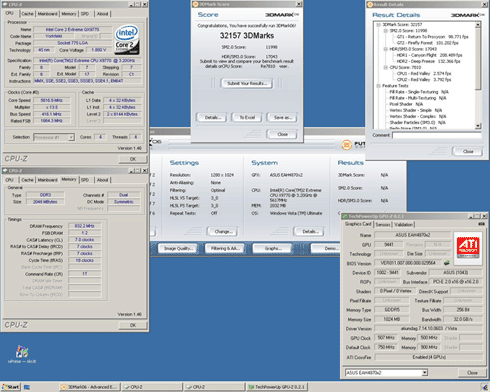
Task: Open the Memory tab in top CPU-Z window
Action: click(69, 14)
